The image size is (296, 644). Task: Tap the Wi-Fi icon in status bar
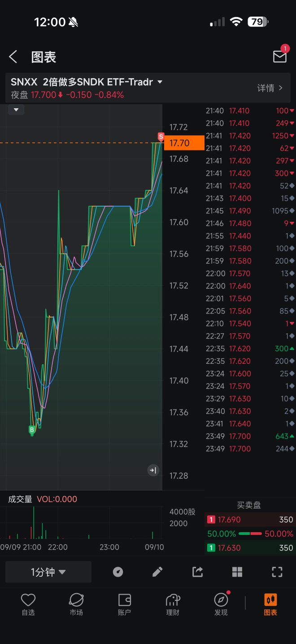coord(236,22)
